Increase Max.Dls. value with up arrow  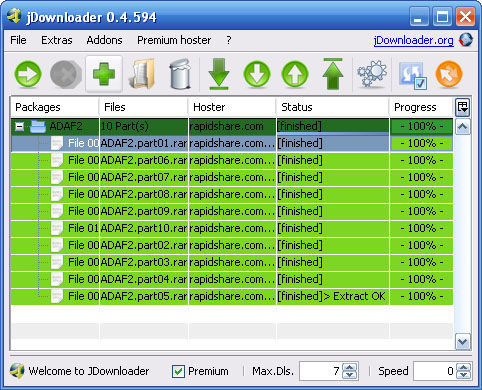coord(350,367)
